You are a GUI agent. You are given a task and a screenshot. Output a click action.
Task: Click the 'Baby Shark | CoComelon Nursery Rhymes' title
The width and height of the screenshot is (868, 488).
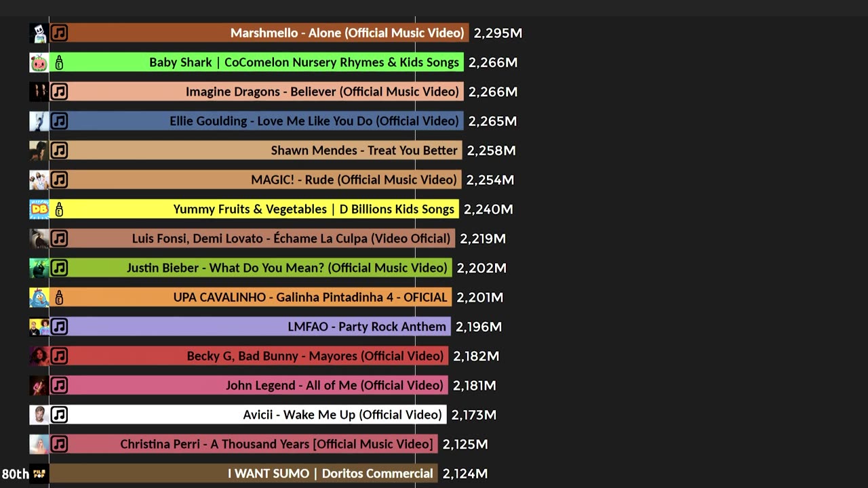304,62
